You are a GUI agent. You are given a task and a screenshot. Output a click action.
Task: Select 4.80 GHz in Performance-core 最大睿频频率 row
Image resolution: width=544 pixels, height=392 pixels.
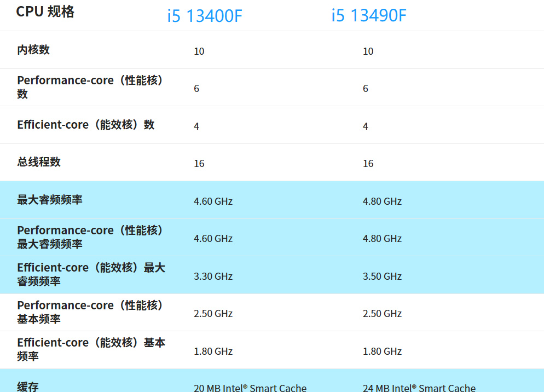(x=382, y=239)
